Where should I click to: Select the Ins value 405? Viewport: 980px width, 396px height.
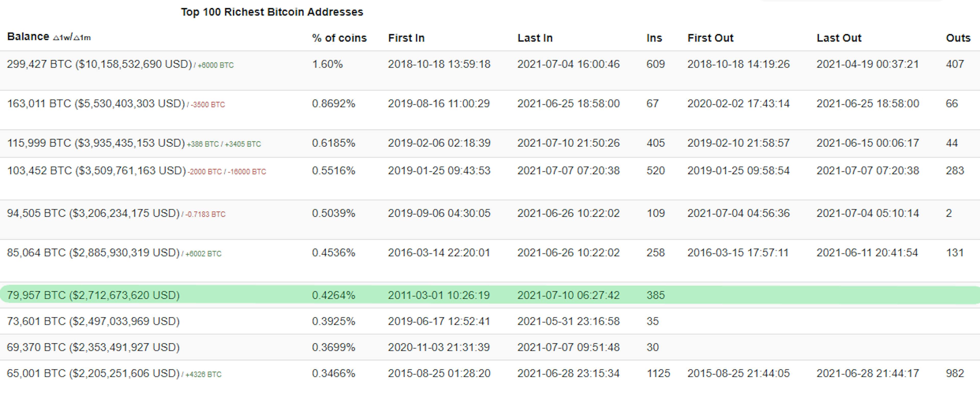655,143
